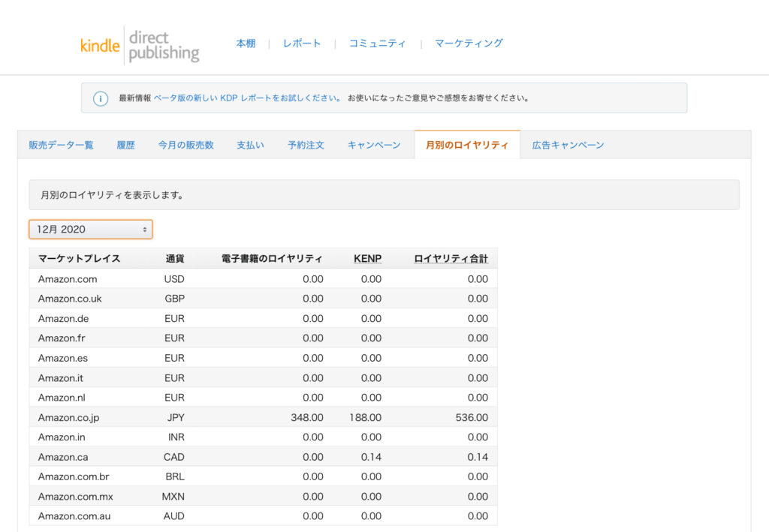Click the AUD currency cell
The height and width of the screenshot is (532, 769).
pos(174,516)
